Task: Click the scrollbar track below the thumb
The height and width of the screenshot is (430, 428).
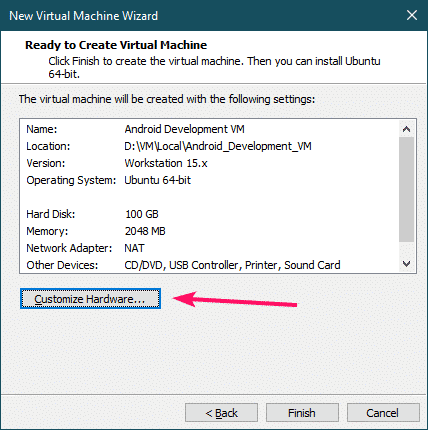Action: (406, 249)
